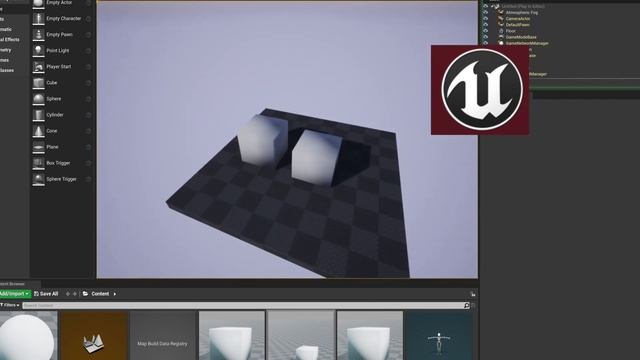Select the right cube in the viewport
The height and width of the screenshot is (360, 640).
[x=316, y=158]
